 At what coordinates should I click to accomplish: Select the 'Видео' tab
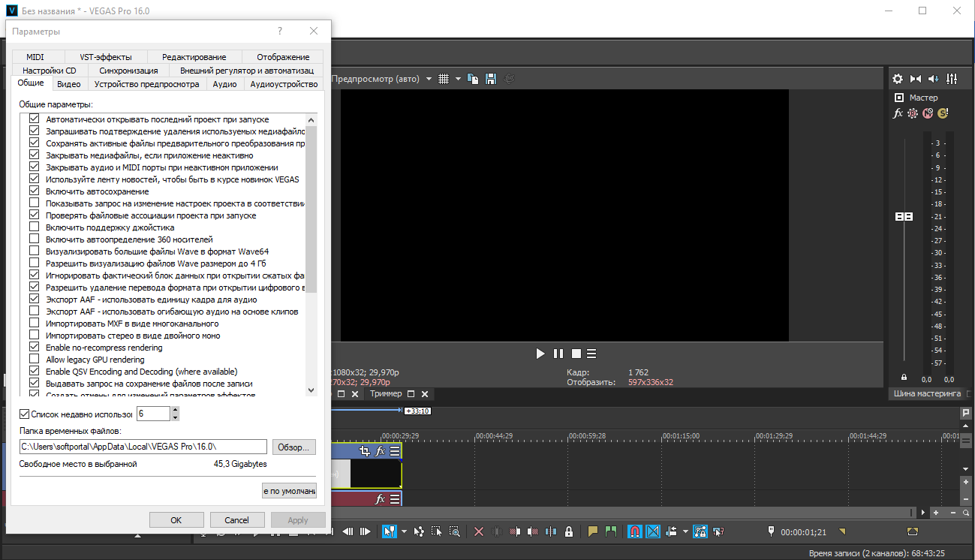click(69, 84)
